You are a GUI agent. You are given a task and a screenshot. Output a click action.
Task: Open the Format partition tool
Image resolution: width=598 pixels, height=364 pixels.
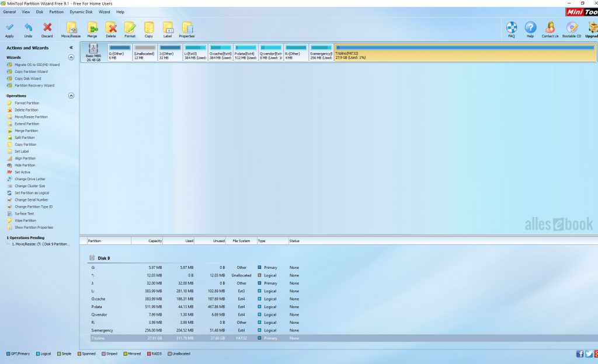click(x=130, y=30)
